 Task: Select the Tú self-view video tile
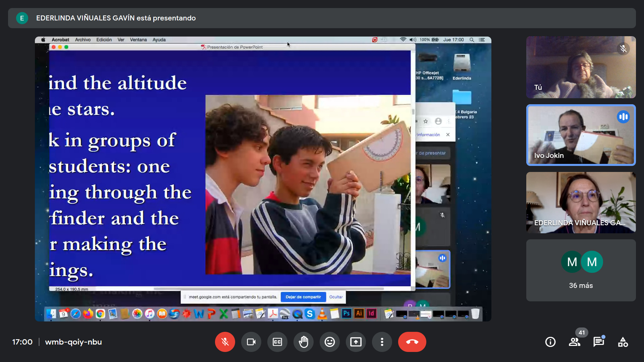581,67
